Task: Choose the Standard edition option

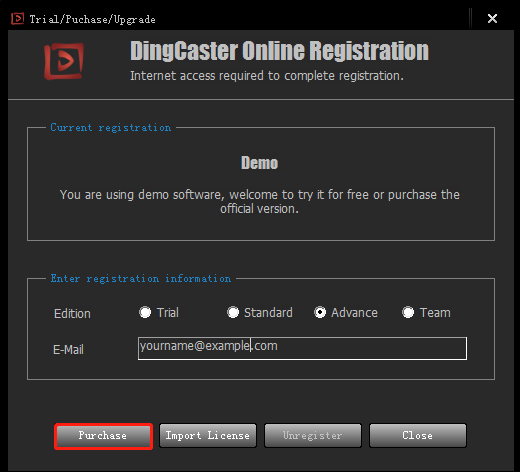Action: click(233, 312)
